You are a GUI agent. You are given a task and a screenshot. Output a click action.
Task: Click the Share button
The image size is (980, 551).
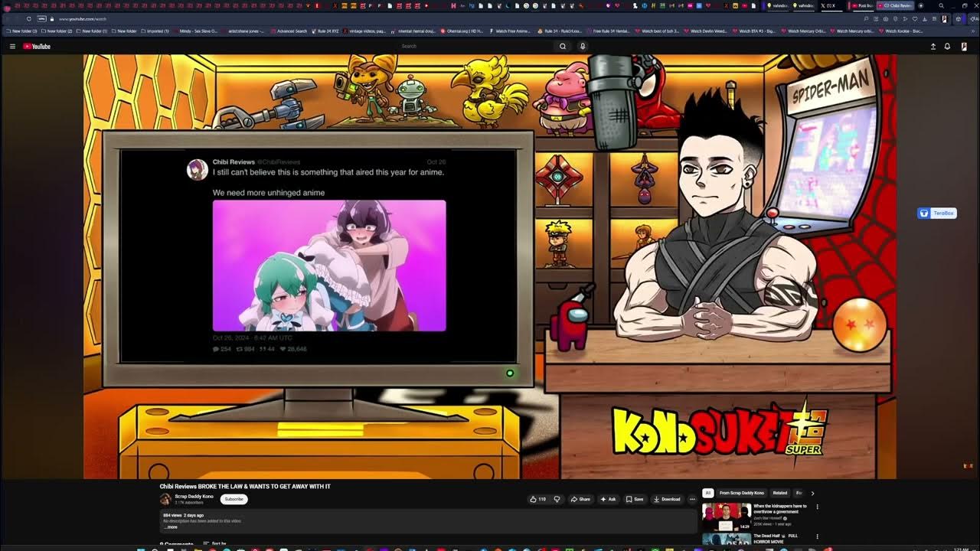click(580, 499)
